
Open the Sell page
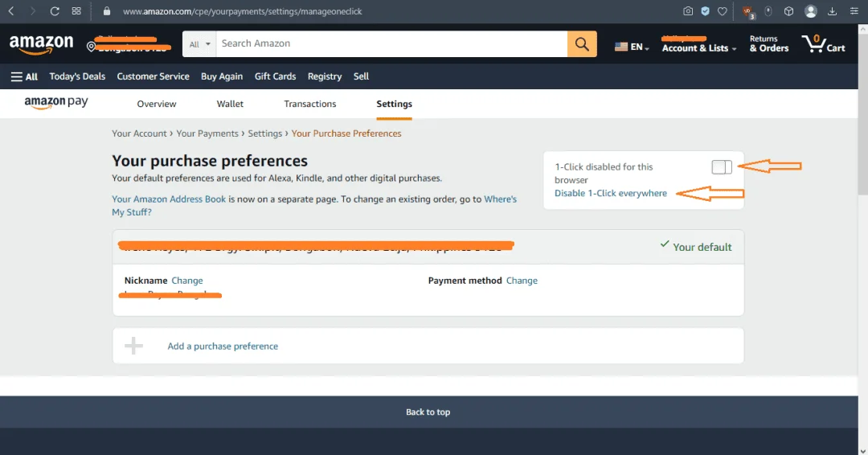pyautogui.click(x=361, y=76)
